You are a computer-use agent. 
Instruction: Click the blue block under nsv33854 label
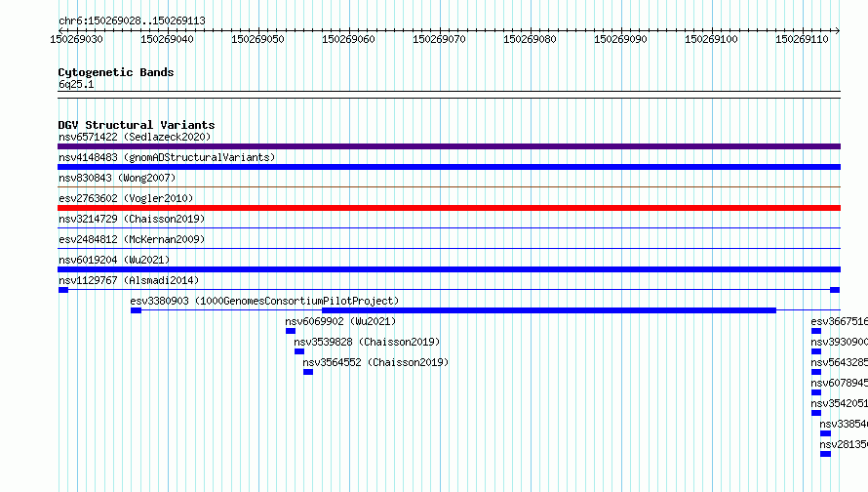click(x=825, y=433)
